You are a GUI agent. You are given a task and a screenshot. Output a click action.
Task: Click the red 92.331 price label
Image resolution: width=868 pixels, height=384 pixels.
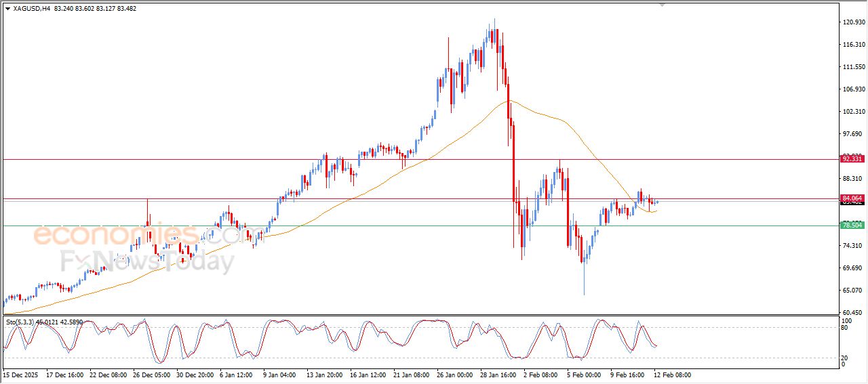(x=852, y=159)
